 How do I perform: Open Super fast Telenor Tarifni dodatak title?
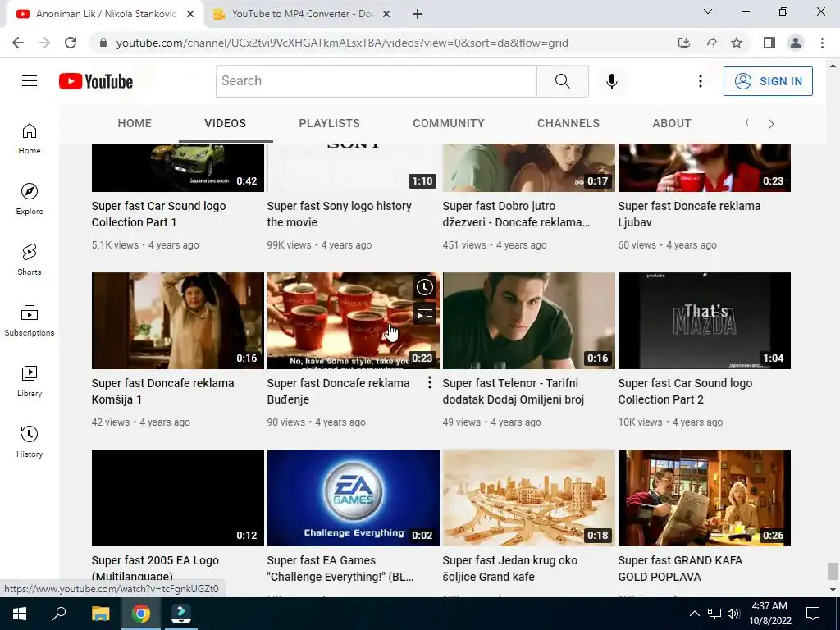pyautogui.click(x=514, y=391)
